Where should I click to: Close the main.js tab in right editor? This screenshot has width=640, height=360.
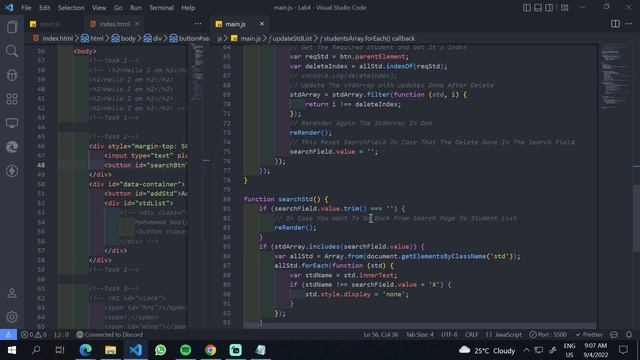tap(262, 24)
